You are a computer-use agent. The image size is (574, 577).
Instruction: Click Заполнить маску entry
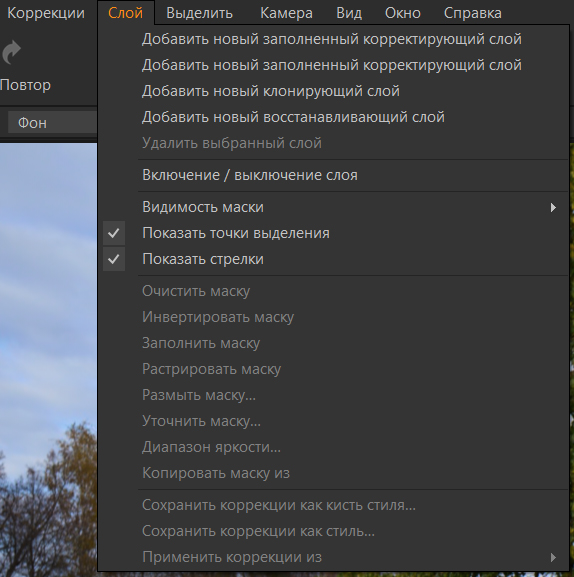click(334, 343)
